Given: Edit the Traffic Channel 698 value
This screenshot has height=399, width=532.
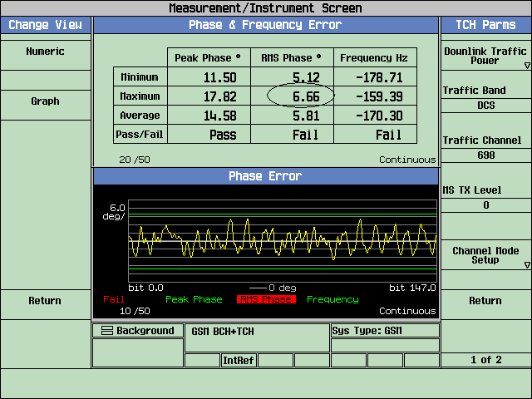Looking at the screenshot, I should point(485,155).
